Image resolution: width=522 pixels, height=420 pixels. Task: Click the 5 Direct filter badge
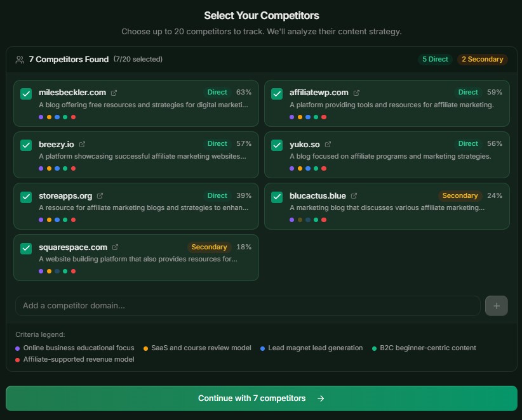436,59
